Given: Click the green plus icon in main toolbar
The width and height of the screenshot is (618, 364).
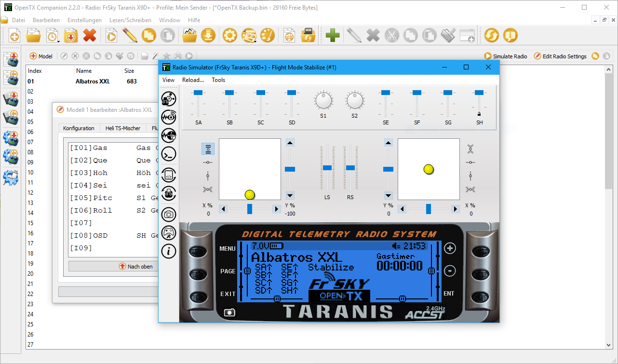Looking at the screenshot, I should click(x=333, y=35).
